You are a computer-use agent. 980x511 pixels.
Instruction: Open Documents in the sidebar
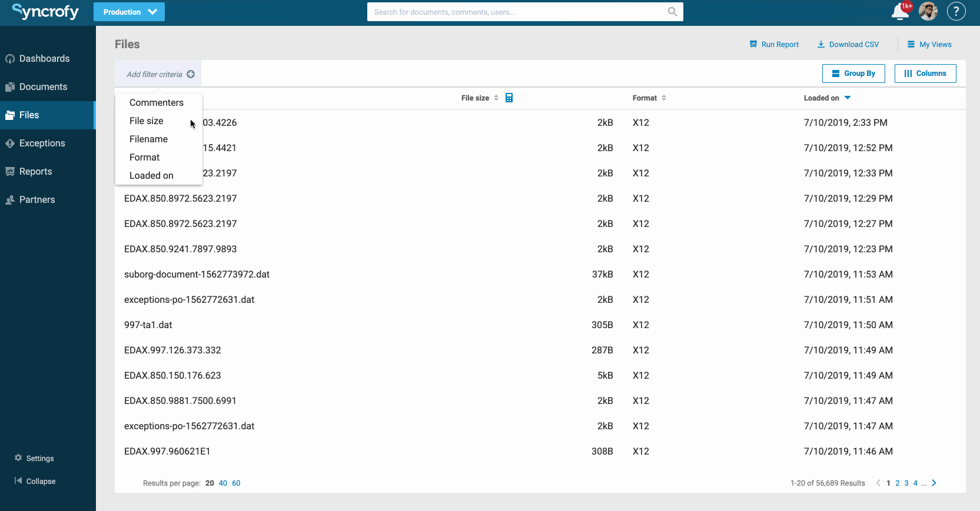coord(48,87)
